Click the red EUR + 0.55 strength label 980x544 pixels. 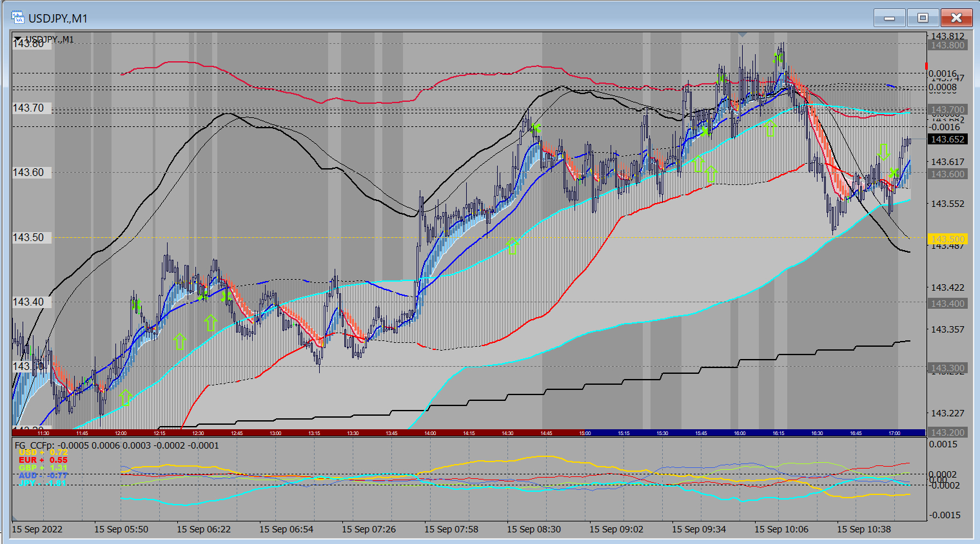click(43, 460)
